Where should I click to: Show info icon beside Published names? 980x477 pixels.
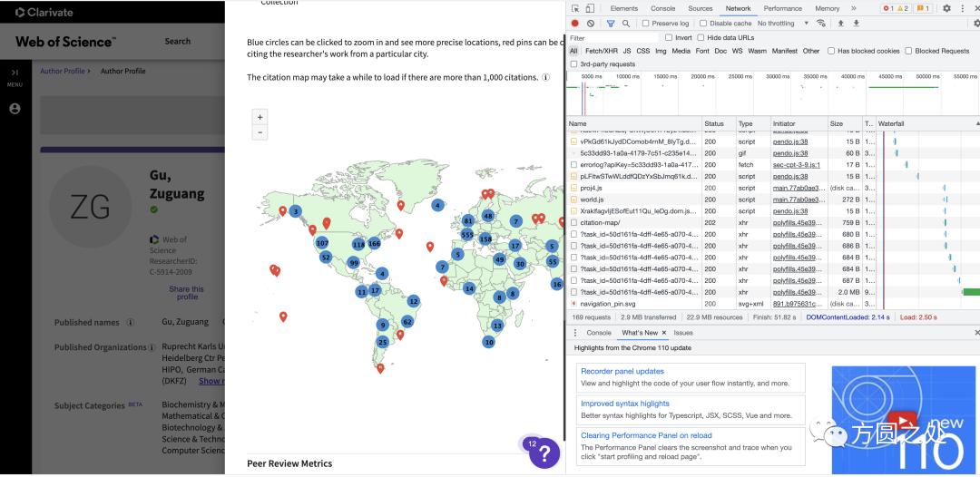tap(131, 323)
